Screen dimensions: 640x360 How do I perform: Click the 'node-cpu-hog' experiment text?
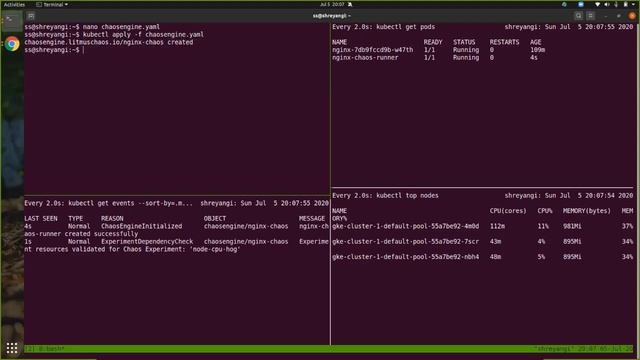pyautogui.click(x=215, y=249)
